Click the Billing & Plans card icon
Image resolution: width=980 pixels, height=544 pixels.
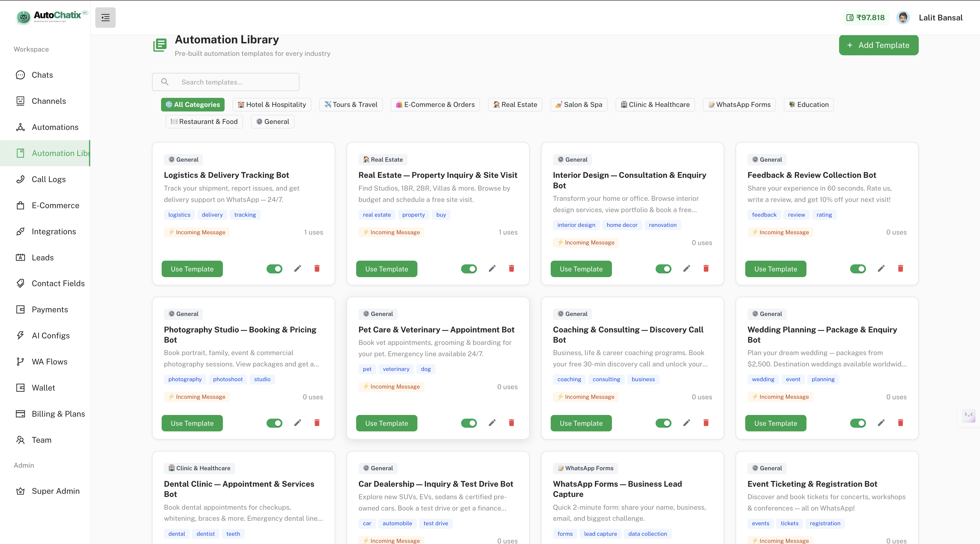click(20, 414)
